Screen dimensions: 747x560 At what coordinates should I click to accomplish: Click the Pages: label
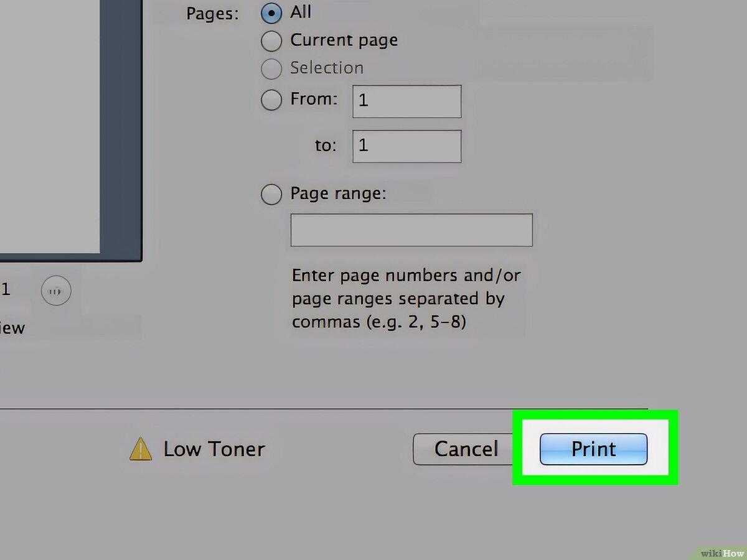[212, 13]
